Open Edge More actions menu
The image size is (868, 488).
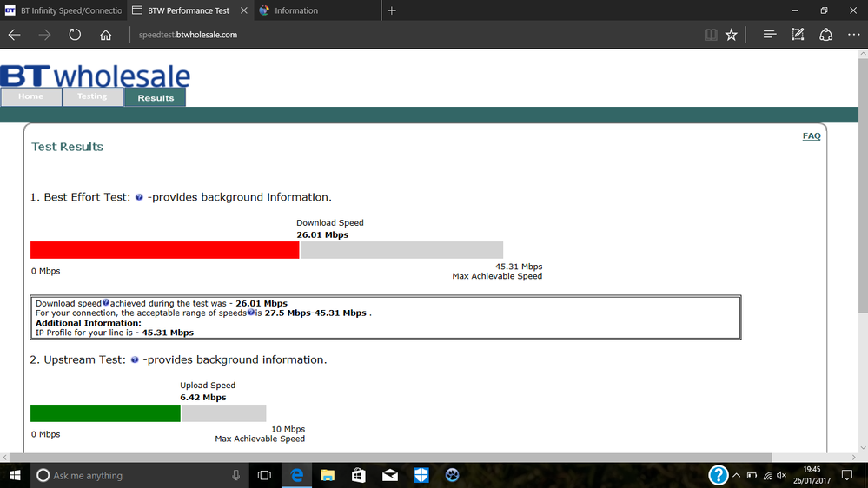[853, 35]
